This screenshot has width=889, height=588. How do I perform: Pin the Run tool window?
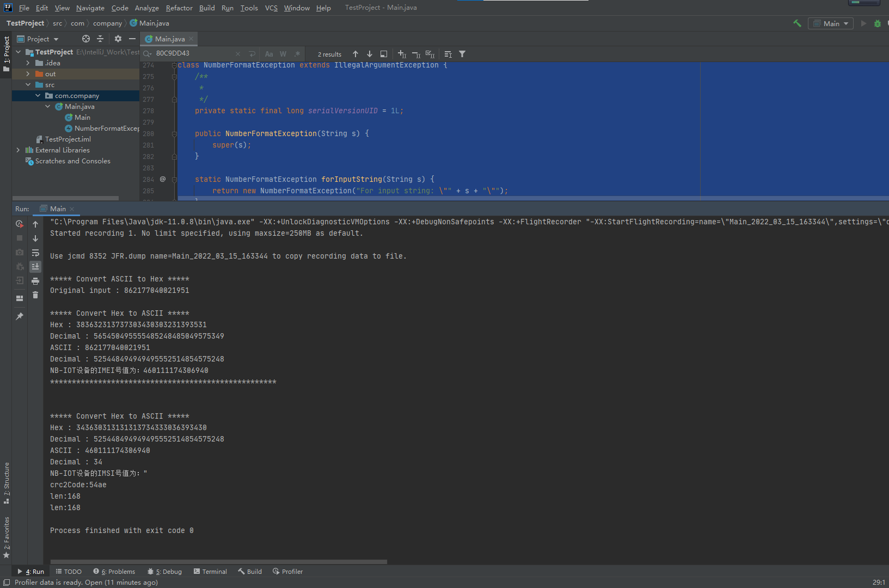point(19,316)
